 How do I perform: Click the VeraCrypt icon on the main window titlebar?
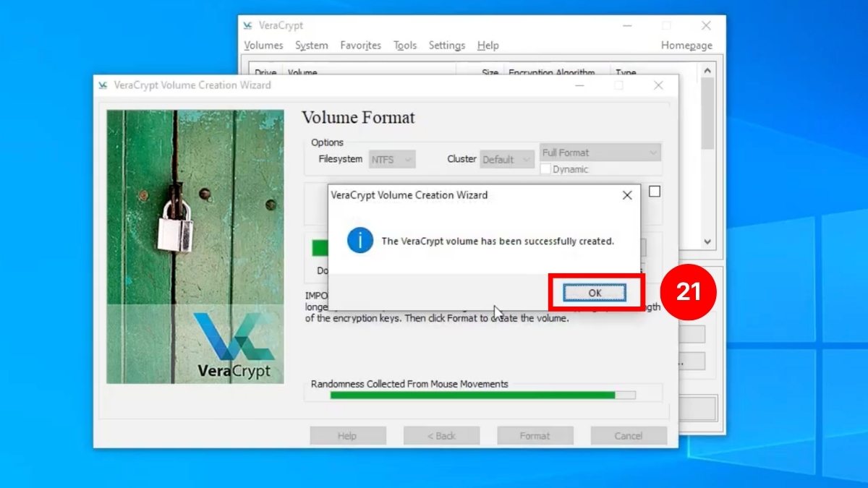[x=248, y=25]
